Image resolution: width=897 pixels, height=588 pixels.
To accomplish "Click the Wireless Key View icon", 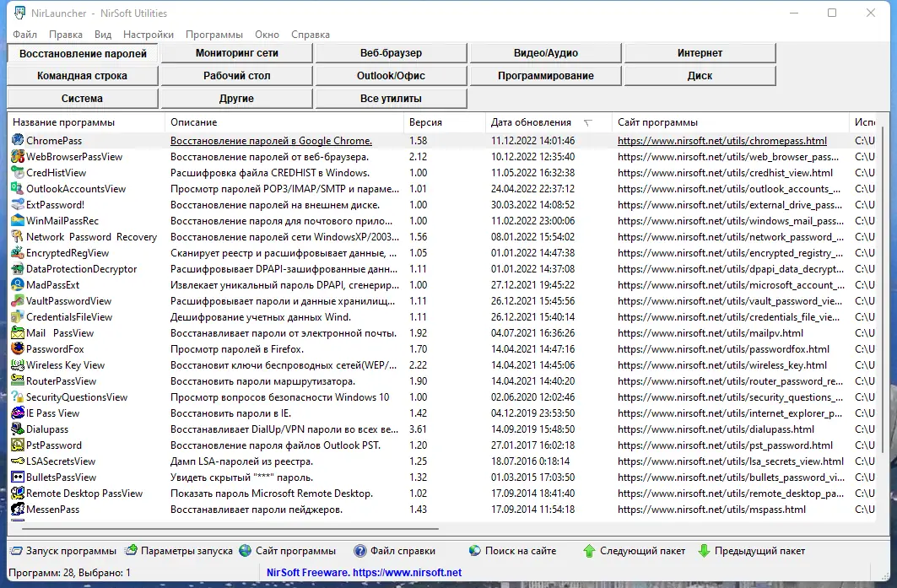I will point(18,364).
